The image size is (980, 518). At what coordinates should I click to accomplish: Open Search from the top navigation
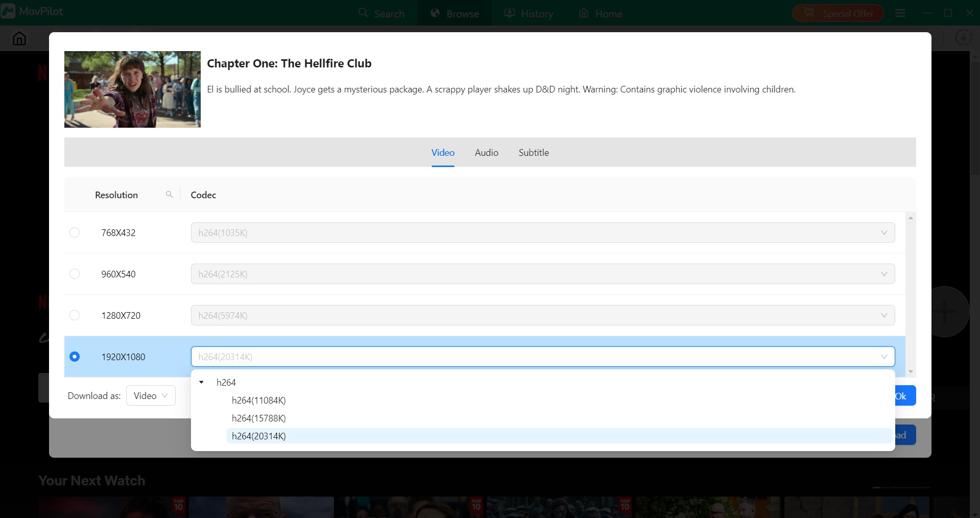tap(382, 13)
